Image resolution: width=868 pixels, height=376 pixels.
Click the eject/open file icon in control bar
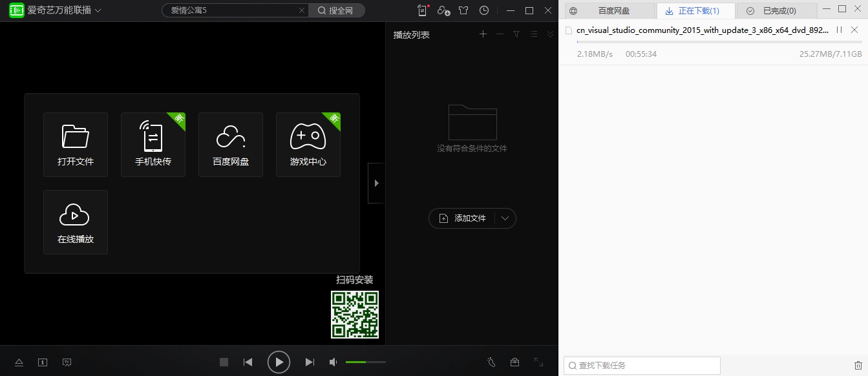(19, 362)
